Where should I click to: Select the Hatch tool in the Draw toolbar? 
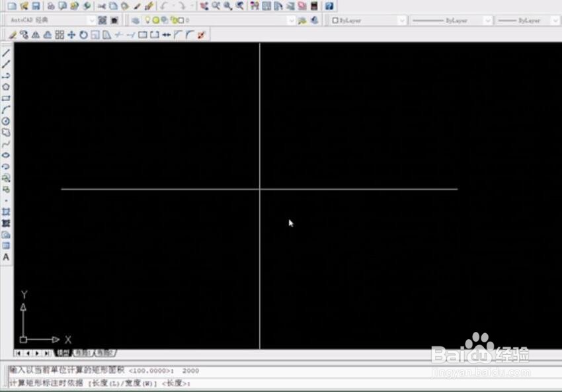pos(6,212)
